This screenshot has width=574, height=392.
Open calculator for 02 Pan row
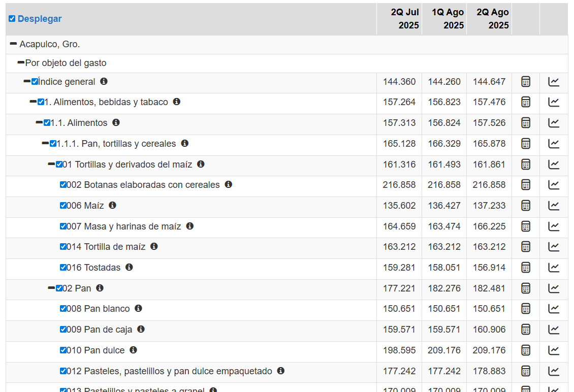click(526, 288)
